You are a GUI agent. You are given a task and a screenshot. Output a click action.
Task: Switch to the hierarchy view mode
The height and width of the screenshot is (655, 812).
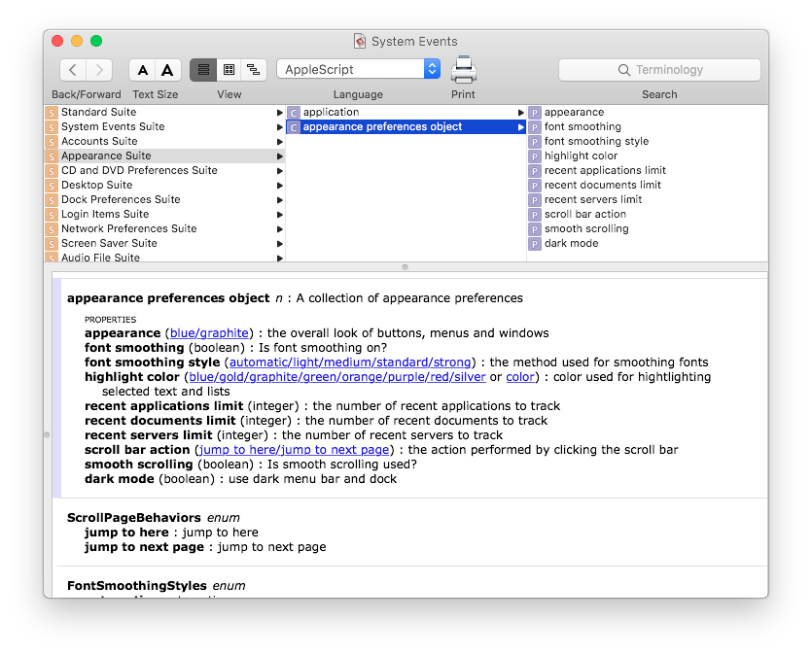[254, 70]
